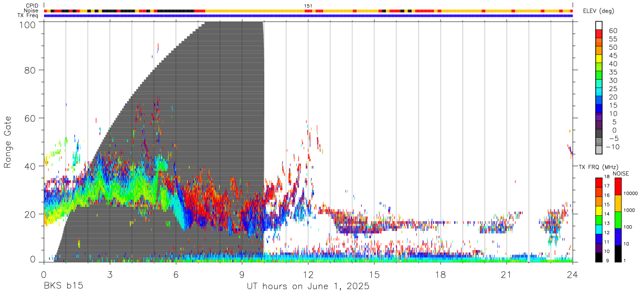Click the blue segment of the NOISE colorbar
This screenshot has width=644, height=297.
click(618, 237)
